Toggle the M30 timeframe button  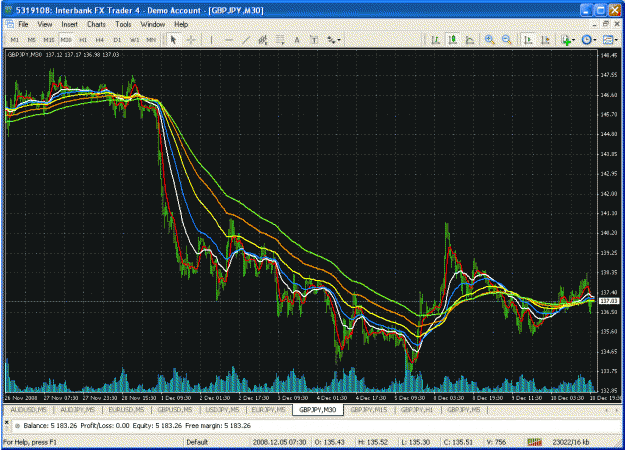click(66, 40)
